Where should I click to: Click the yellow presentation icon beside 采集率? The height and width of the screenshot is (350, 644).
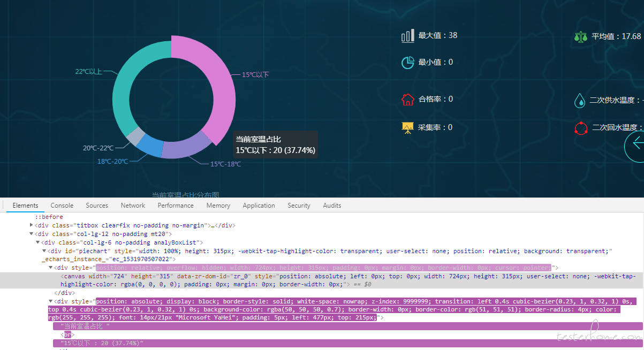click(407, 128)
